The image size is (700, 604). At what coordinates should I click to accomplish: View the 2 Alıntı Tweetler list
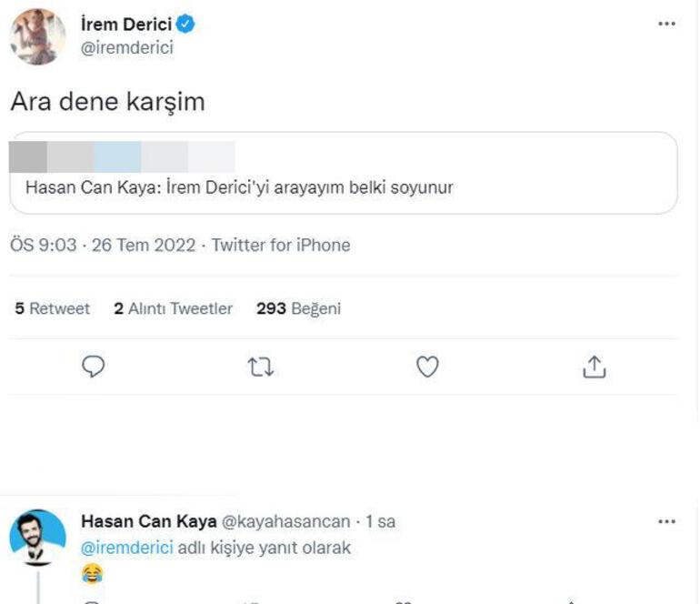(174, 308)
